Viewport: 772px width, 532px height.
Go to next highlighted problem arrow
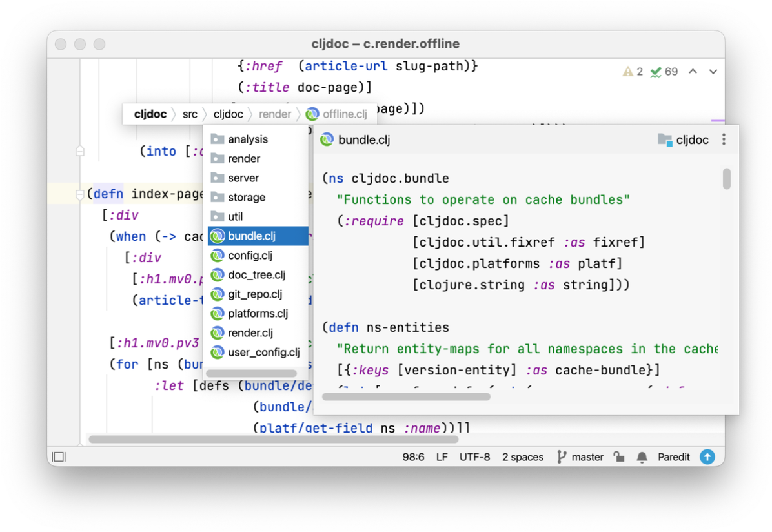click(713, 72)
